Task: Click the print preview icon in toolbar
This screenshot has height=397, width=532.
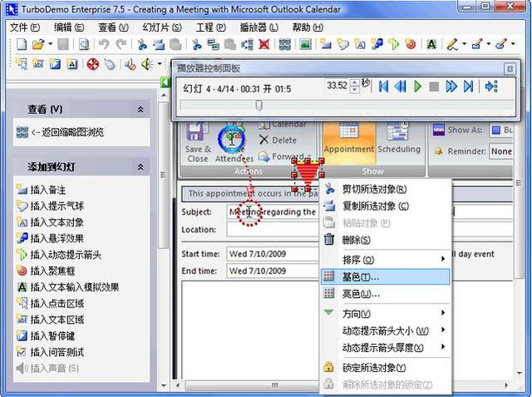Action: point(84,44)
